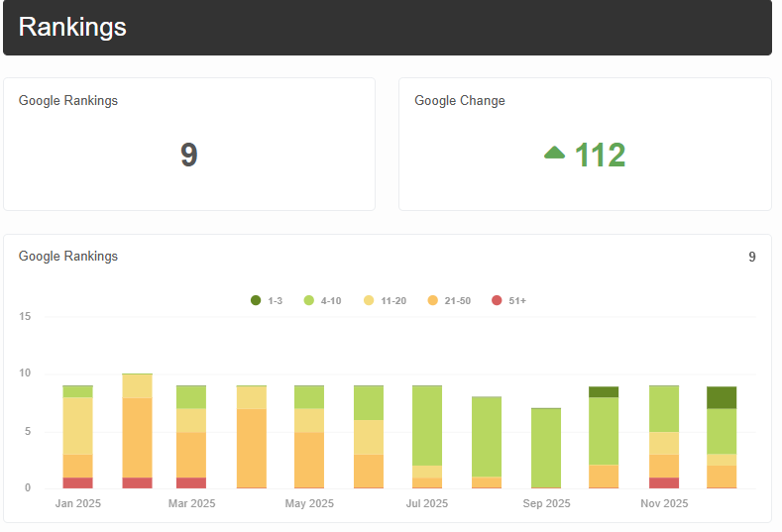The image size is (782, 532).
Task: Click the orange 21-50 legend dot
Action: pyautogui.click(x=433, y=300)
